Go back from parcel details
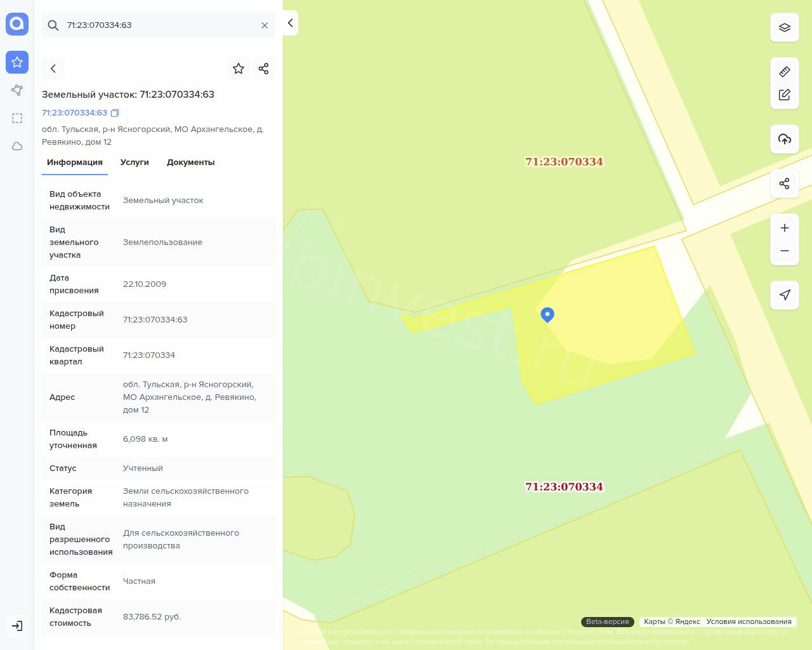This screenshot has height=650, width=812. (53, 69)
